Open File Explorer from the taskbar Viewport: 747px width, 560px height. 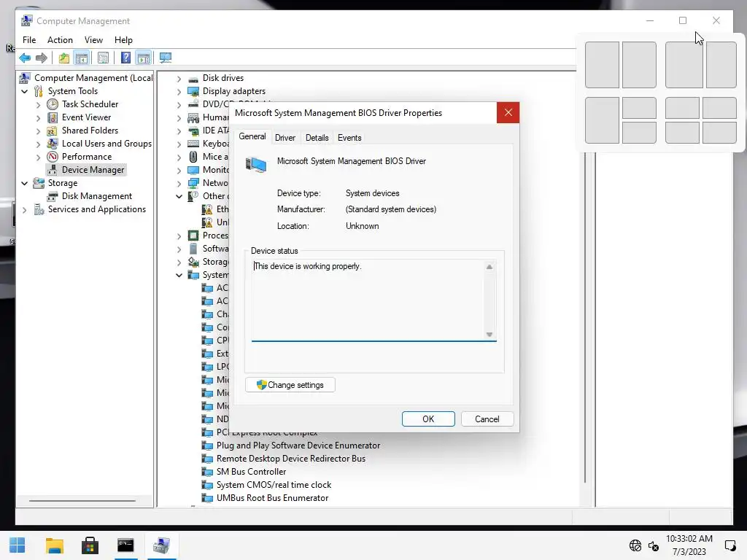click(54, 545)
